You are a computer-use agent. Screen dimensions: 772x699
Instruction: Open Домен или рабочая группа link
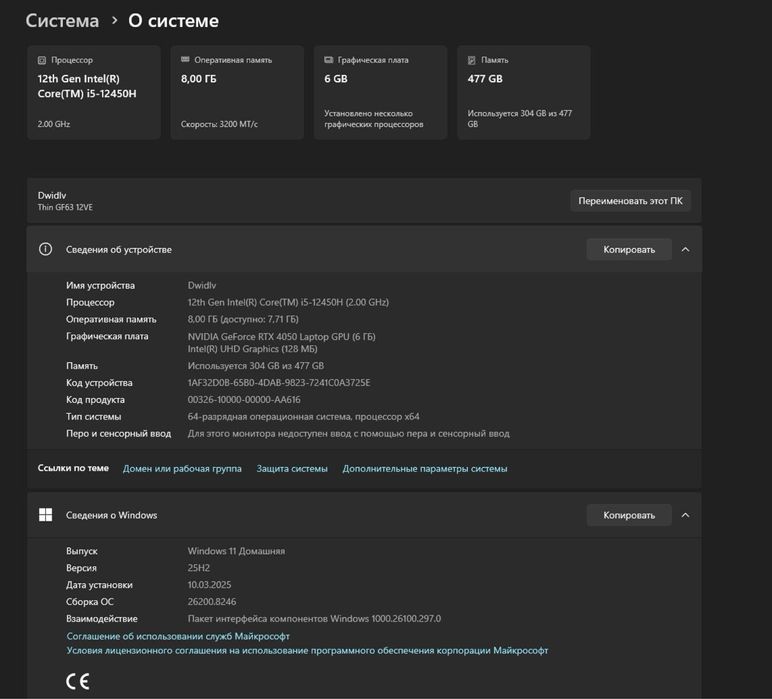(182, 469)
